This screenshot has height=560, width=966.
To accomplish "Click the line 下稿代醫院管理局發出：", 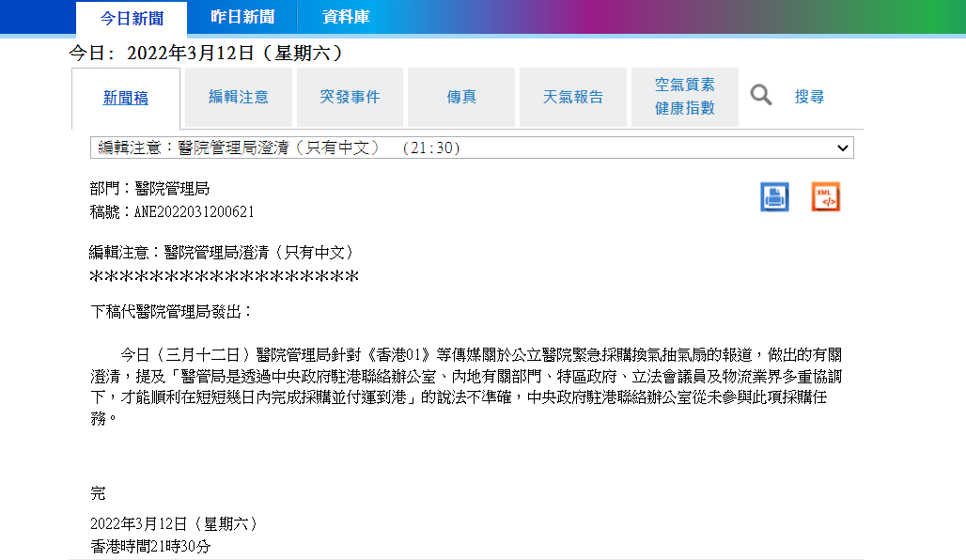I will pyautogui.click(x=171, y=312).
